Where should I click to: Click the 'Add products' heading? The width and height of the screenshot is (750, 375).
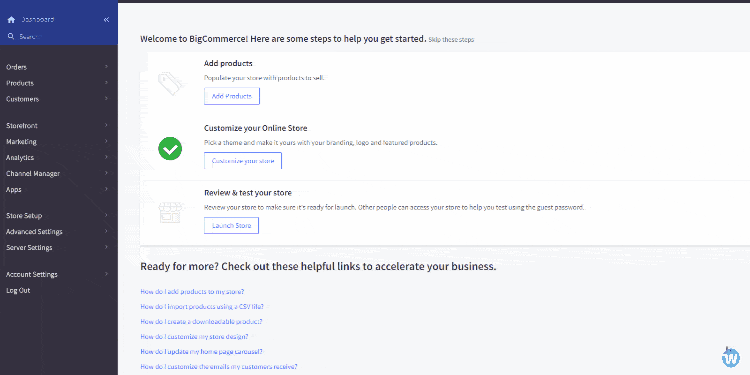click(228, 64)
